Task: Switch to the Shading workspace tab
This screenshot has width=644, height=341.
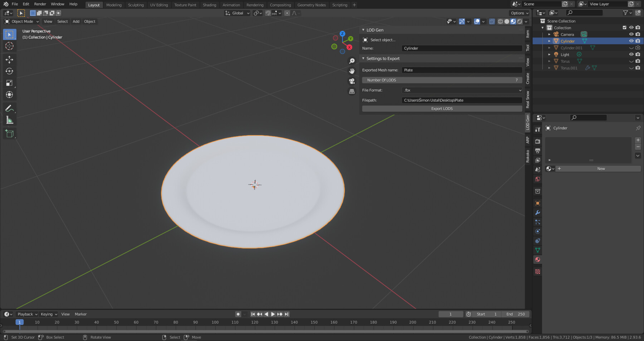Action: (x=209, y=5)
